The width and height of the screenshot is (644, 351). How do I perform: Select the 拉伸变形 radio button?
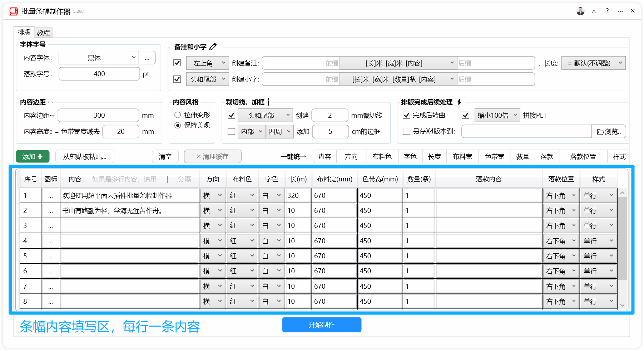tap(178, 115)
